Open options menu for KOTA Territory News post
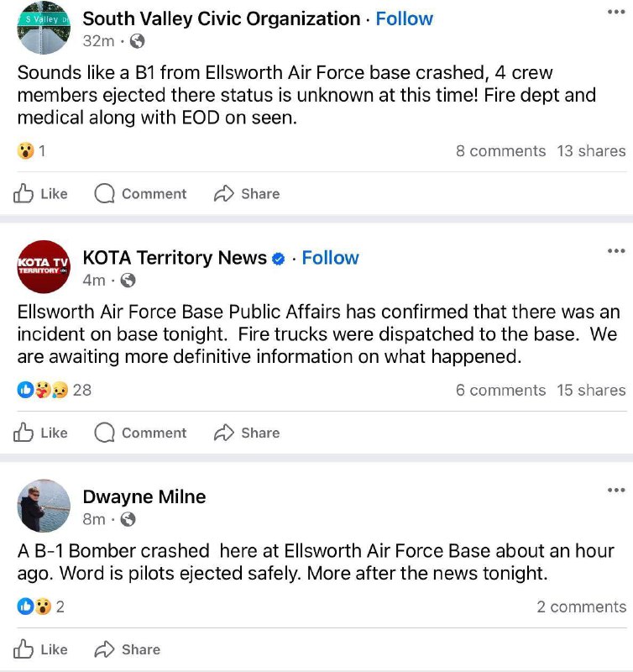The height and width of the screenshot is (672, 633). (615, 250)
